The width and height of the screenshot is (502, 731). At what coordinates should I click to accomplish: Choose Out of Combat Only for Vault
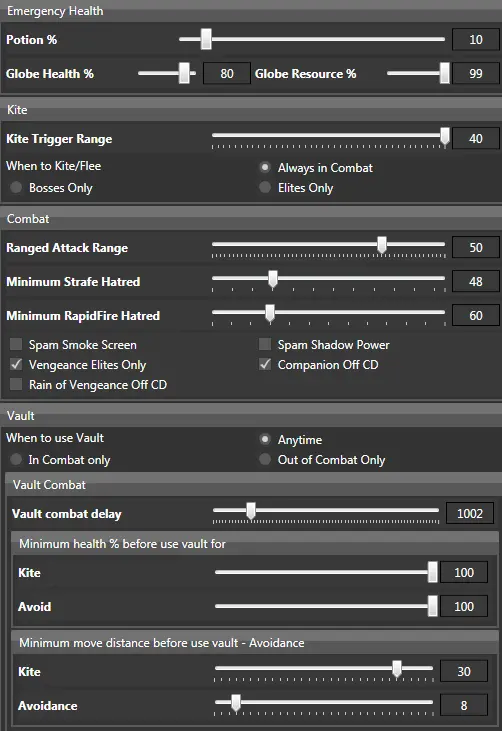pyautogui.click(x=265, y=459)
